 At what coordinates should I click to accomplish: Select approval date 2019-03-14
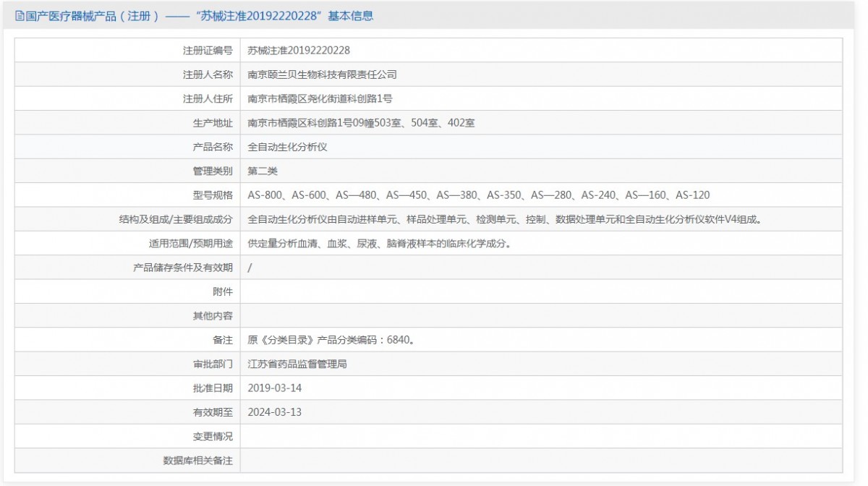(274, 388)
